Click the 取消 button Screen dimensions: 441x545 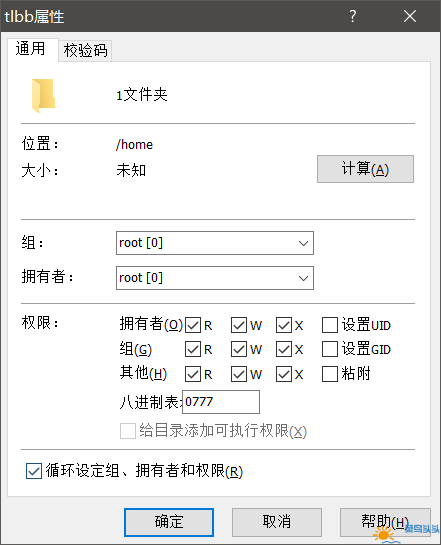tap(277, 522)
